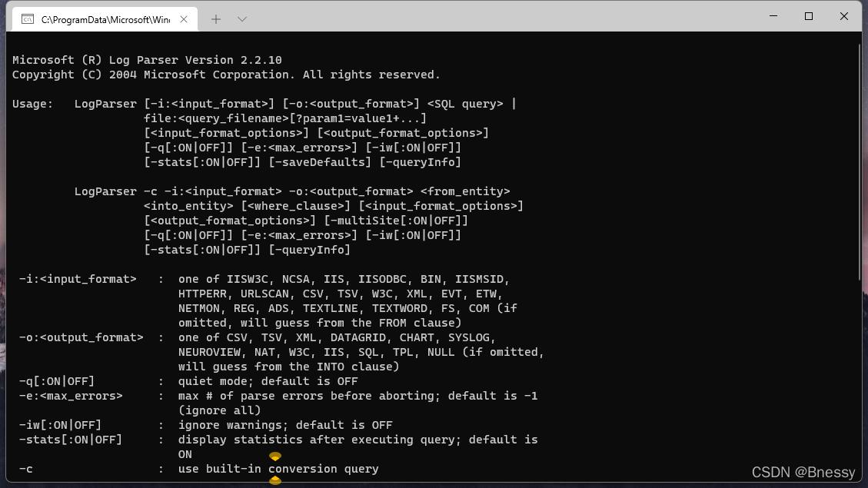Image resolution: width=868 pixels, height=488 pixels.
Task: Click the Microsoft Corporation copyright line
Action: pyautogui.click(x=226, y=75)
